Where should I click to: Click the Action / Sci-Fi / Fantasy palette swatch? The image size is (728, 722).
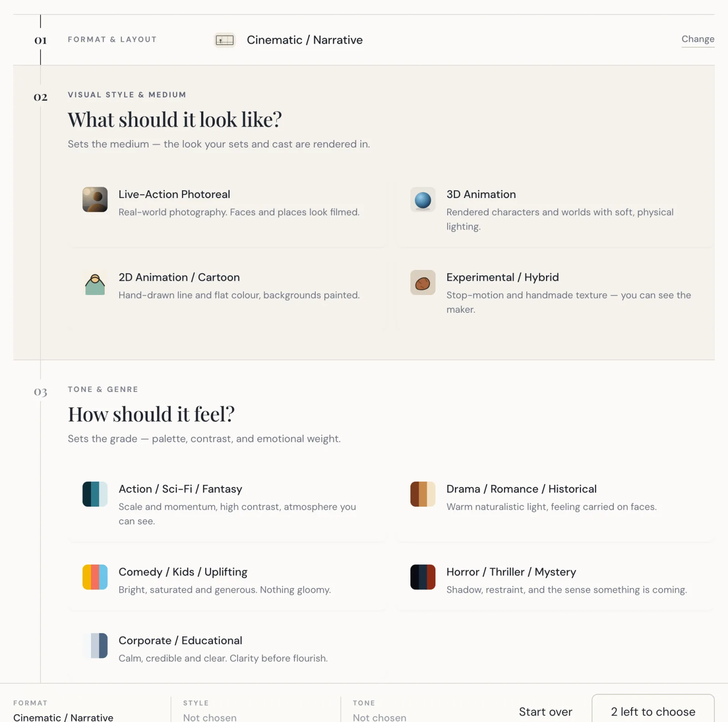point(95,494)
